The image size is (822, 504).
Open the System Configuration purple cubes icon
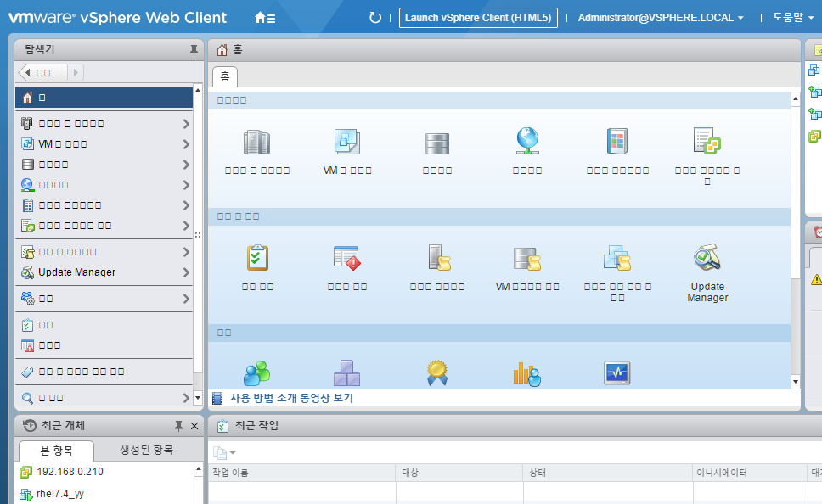tap(347, 373)
